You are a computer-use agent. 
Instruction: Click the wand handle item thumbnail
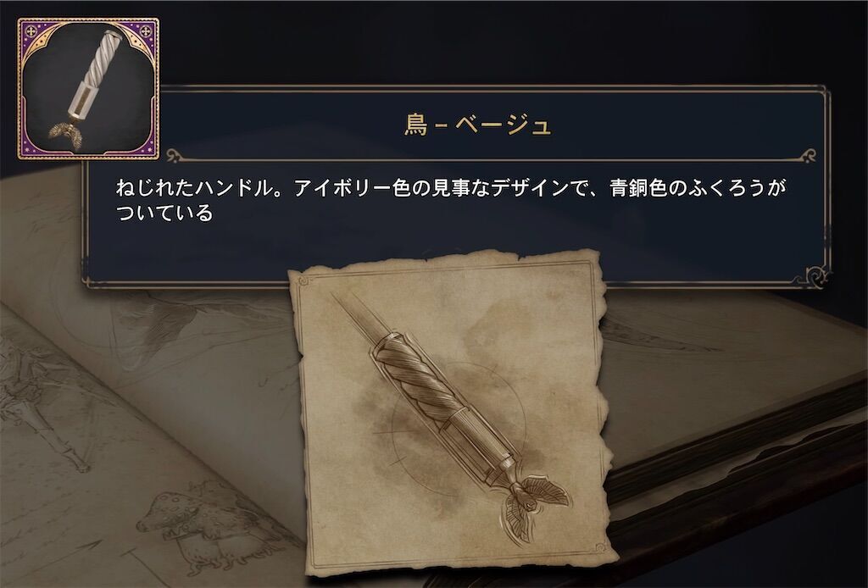pyautogui.click(x=88, y=88)
